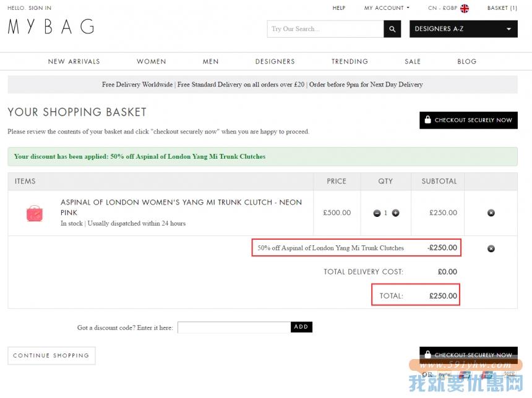
Task: Click the Hello, Sign In link
Action: (30, 8)
